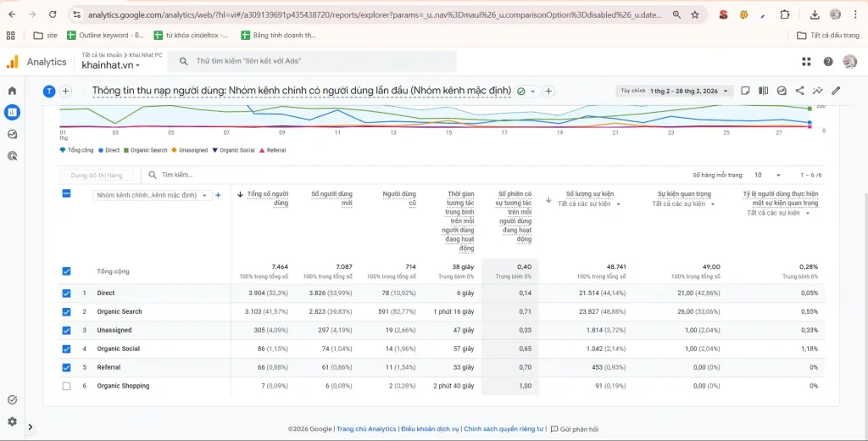868x441 pixels.
Task: Open browser downloads icon
Action: 815,15
